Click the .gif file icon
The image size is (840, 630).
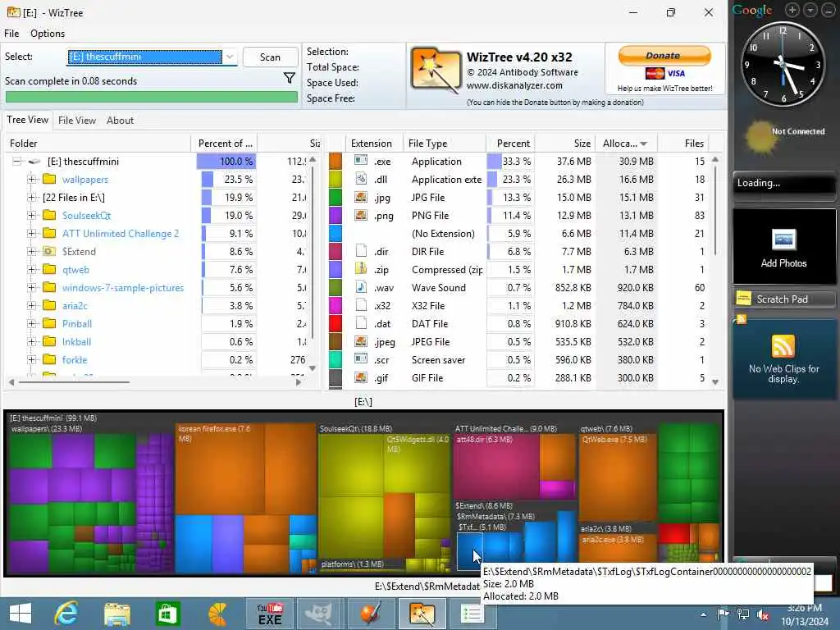tap(361, 377)
